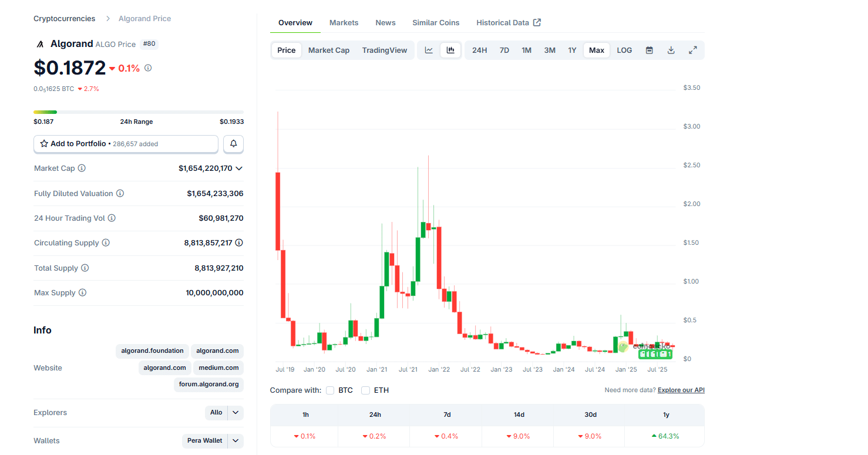Expand the Market Cap row chevron
This screenshot has width=868, height=455.
(238, 168)
